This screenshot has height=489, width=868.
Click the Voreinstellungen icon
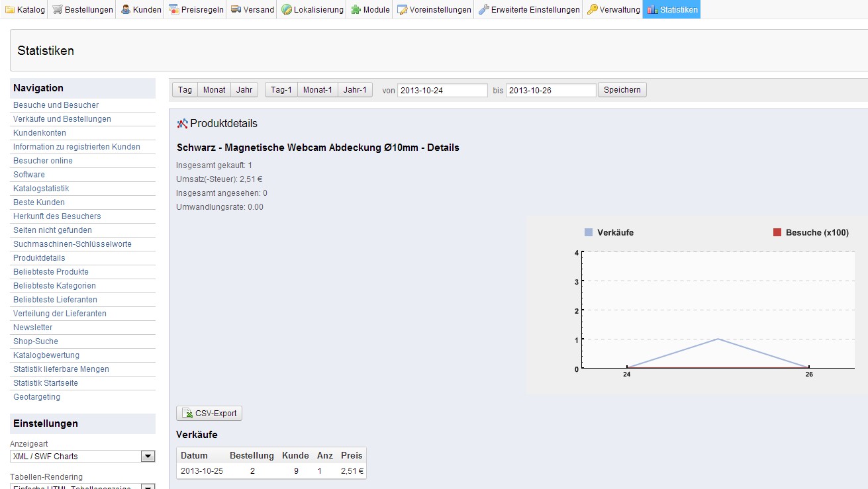click(x=403, y=10)
